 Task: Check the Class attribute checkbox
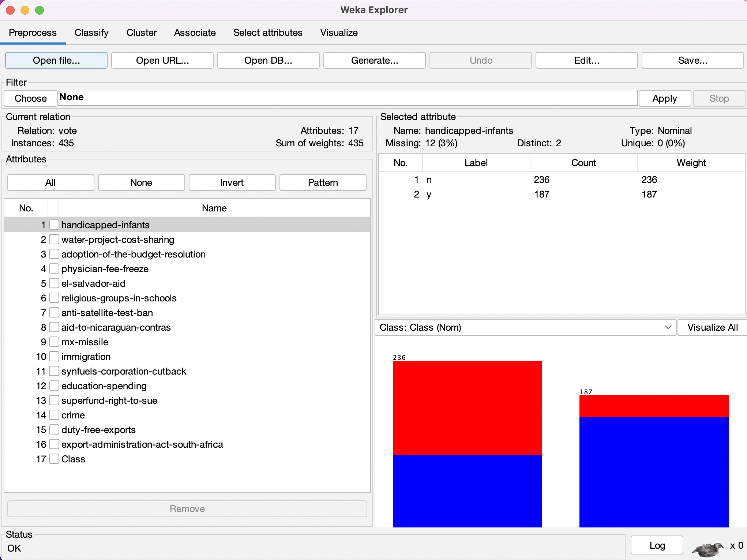(54, 459)
